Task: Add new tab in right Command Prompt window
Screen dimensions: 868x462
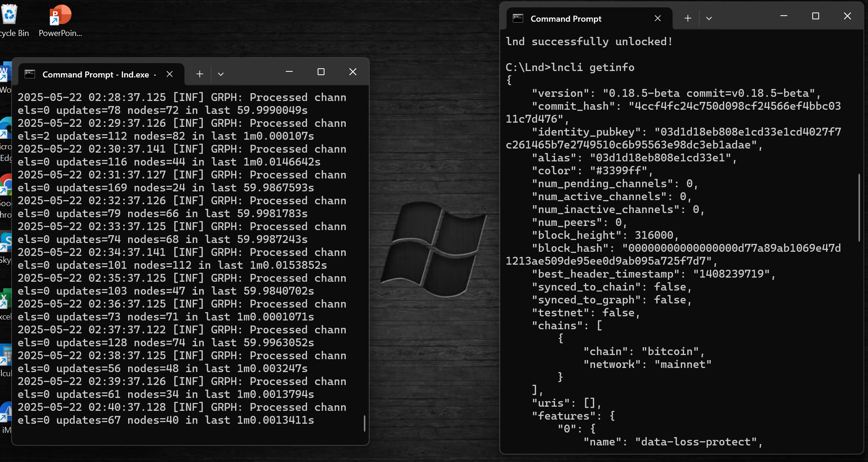Action: point(688,18)
